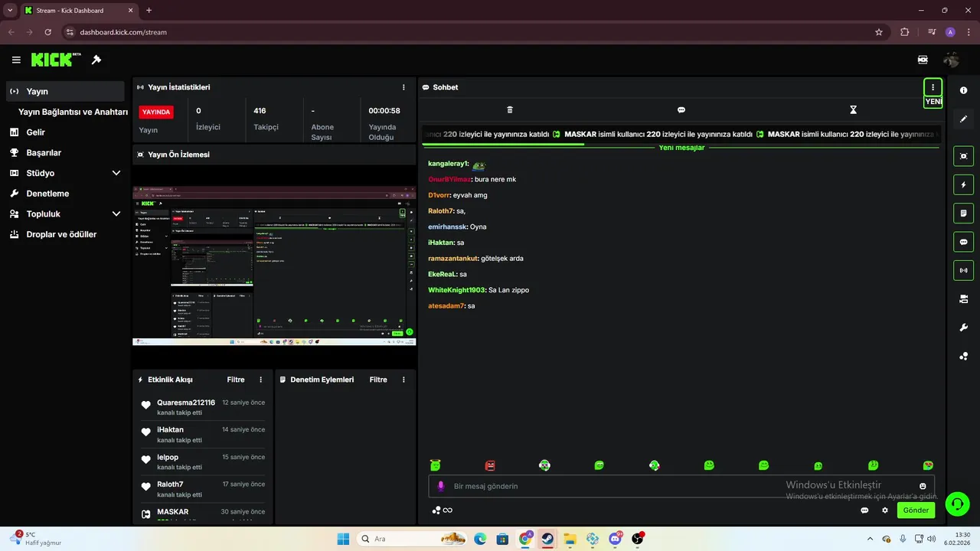Click the Windows Start button
Image resolution: width=980 pixels, height=551 pixels.
pos(343,539)
